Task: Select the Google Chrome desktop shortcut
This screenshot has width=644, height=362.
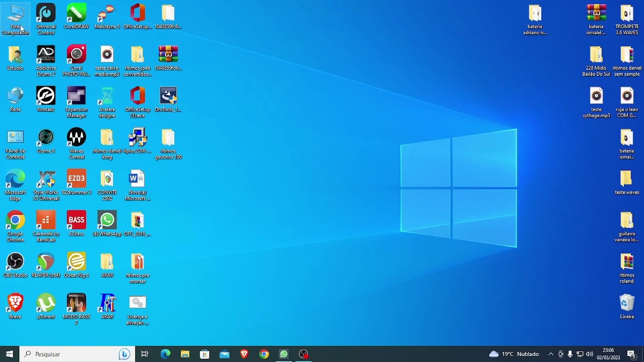Action: [x=15, y=227]
